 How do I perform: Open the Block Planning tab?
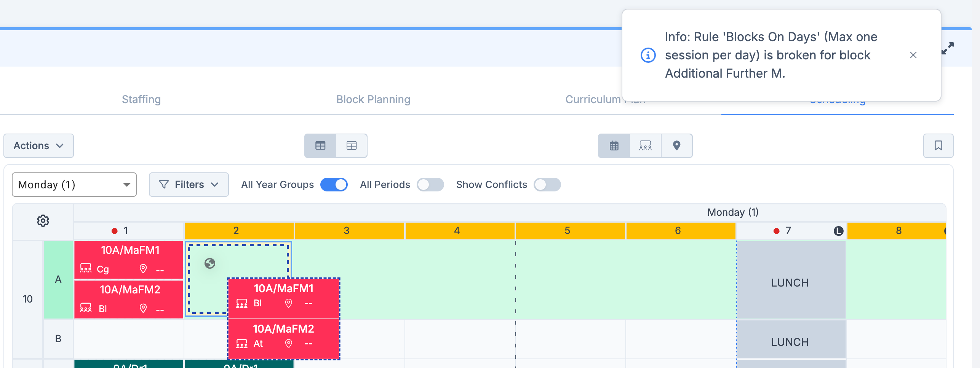(373, 99)
